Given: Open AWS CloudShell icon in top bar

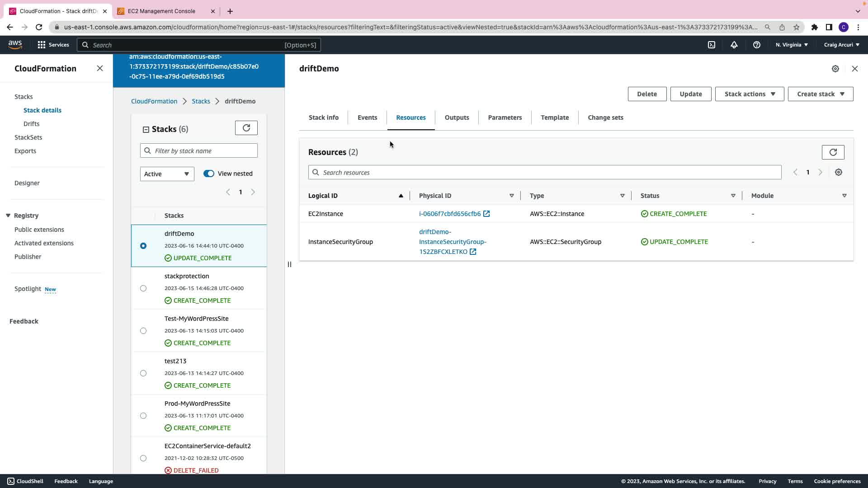Looking at the screenshot, I should [x=712, y=45].
